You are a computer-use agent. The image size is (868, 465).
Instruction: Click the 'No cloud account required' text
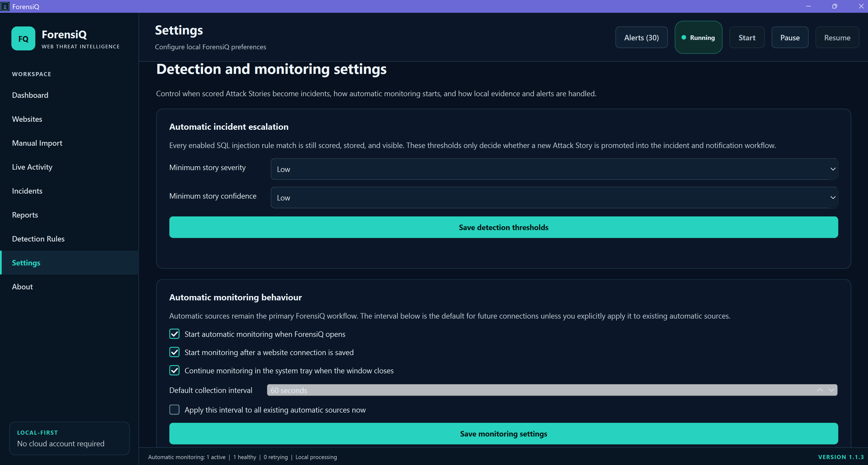[61, 443]
